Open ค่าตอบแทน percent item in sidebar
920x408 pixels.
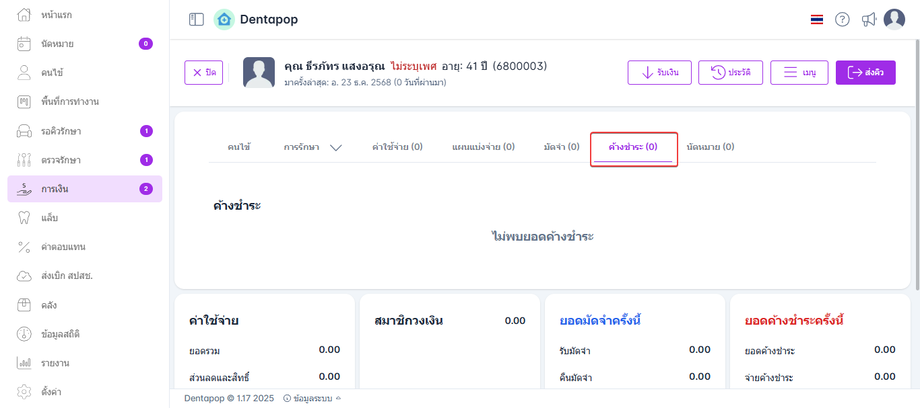(x=62, y=246)
